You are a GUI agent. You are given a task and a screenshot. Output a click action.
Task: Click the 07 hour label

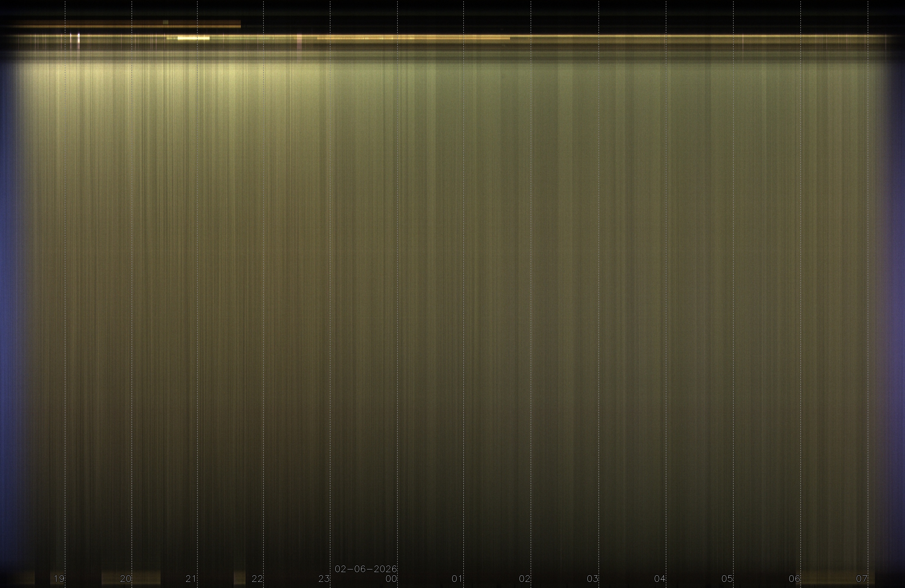click(x=862, y=579)
